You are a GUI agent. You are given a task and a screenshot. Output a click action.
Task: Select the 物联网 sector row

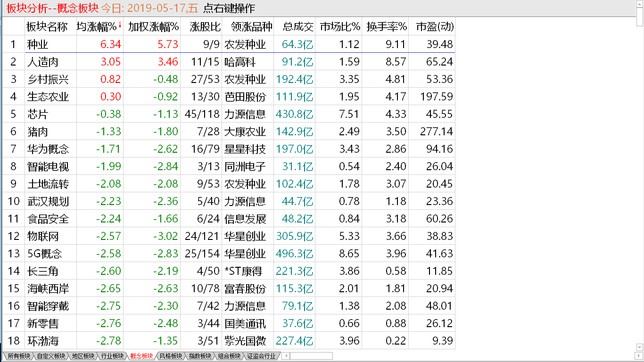click(229, 236)
